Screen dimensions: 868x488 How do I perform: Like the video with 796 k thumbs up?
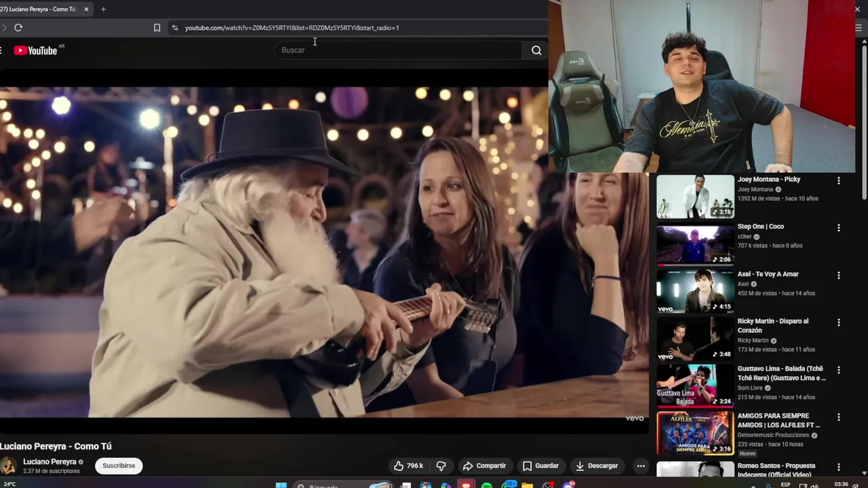point(408,466)
